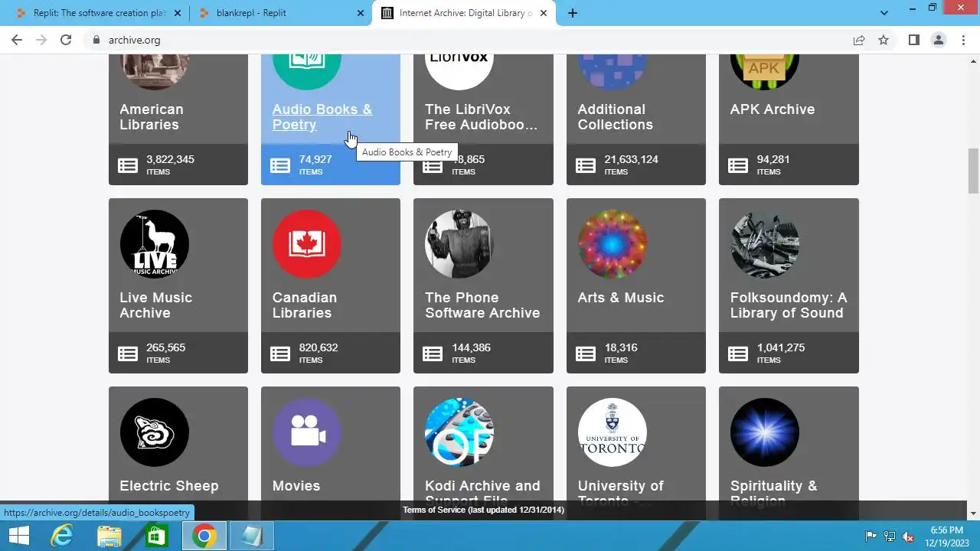The image size is (980, 551).
Task: Click the APK Archive android icon
Action: click(764, 72)
